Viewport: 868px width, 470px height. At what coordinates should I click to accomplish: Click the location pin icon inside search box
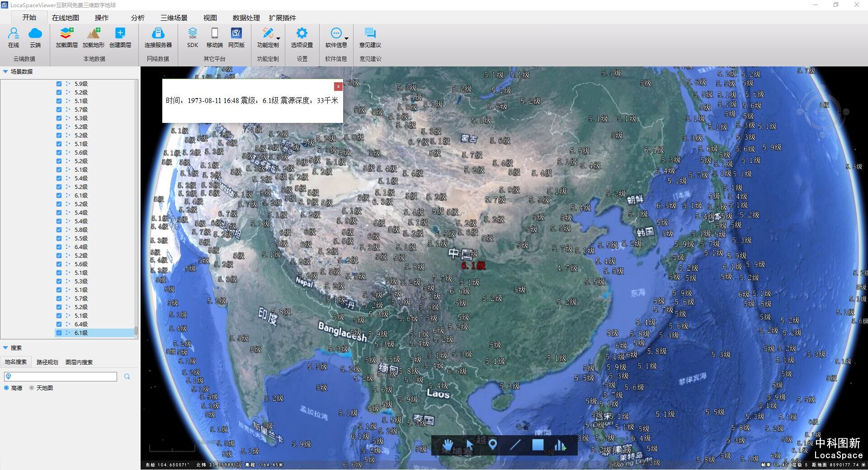[x=8, y=376]
